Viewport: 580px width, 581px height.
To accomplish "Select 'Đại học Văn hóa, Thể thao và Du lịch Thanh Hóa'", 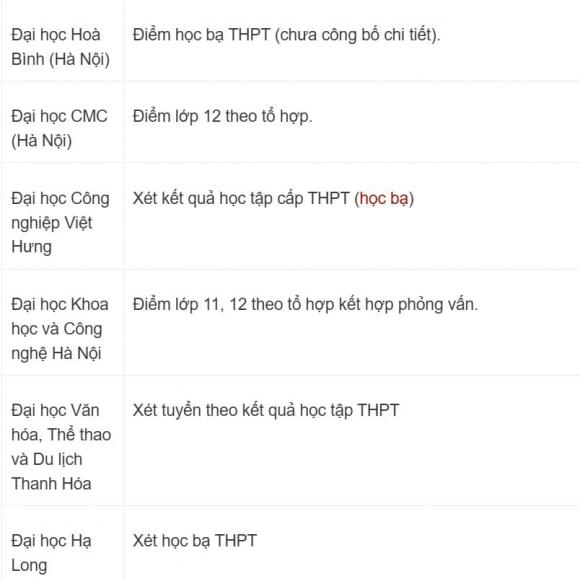I will [61, 447].
